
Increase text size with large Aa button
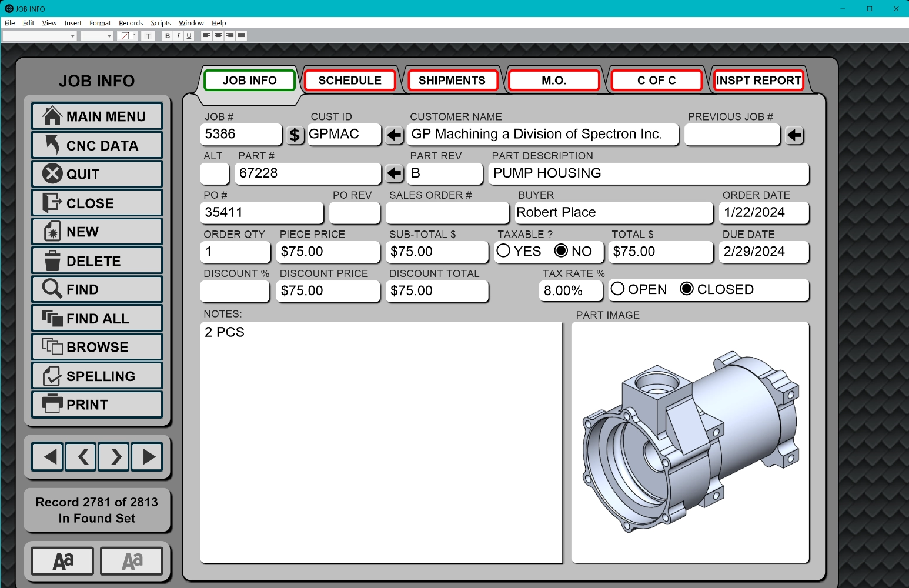[62, 561]
